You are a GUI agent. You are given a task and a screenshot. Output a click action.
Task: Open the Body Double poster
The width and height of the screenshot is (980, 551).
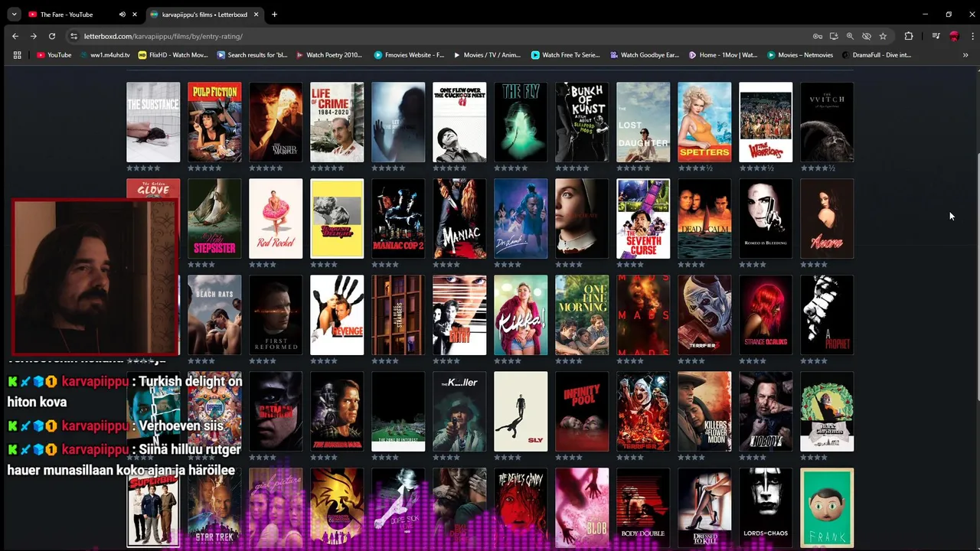click(x=643, y=508)
